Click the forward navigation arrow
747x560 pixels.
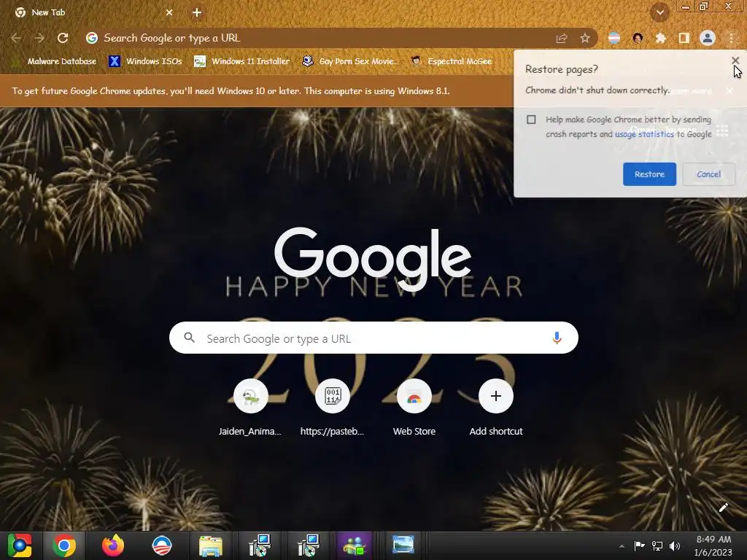(x=39, y=38)
